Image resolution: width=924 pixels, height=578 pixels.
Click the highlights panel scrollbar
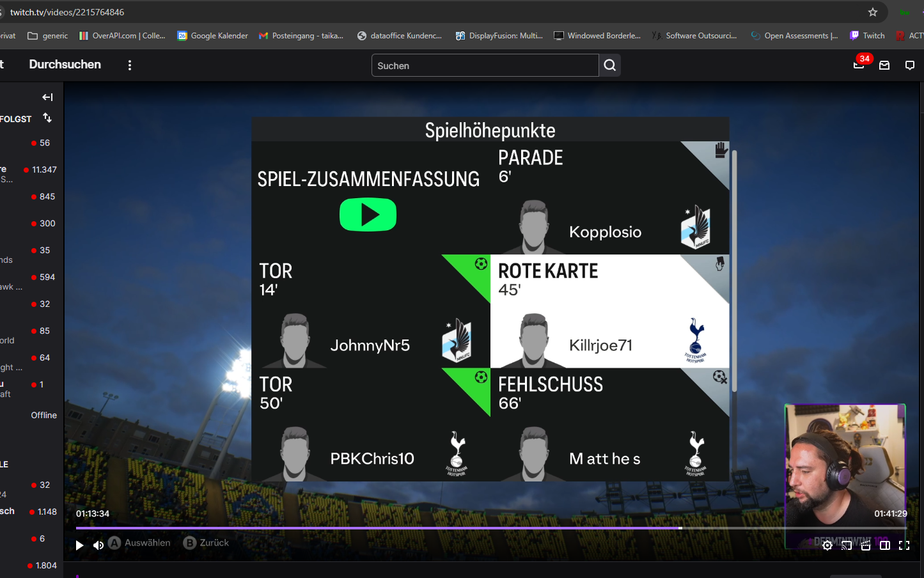click(x=734, y=271)
